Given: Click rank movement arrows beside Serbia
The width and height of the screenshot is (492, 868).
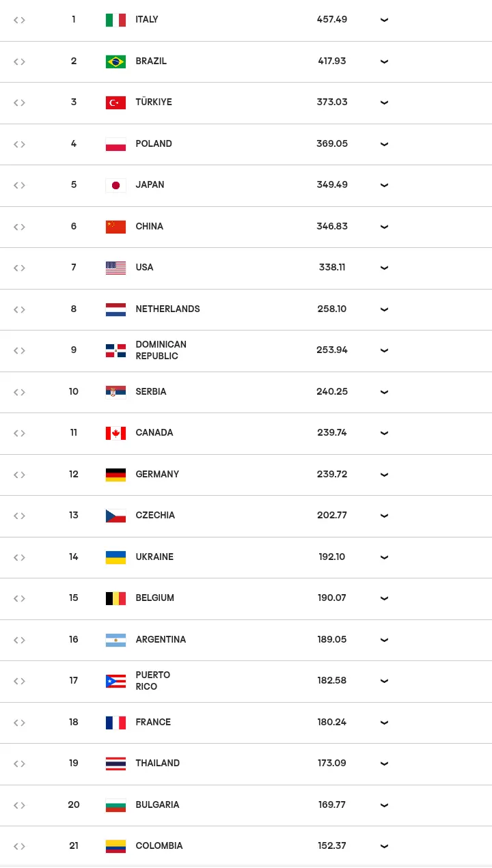Looking at the screenshot, I should coord(19,392).
